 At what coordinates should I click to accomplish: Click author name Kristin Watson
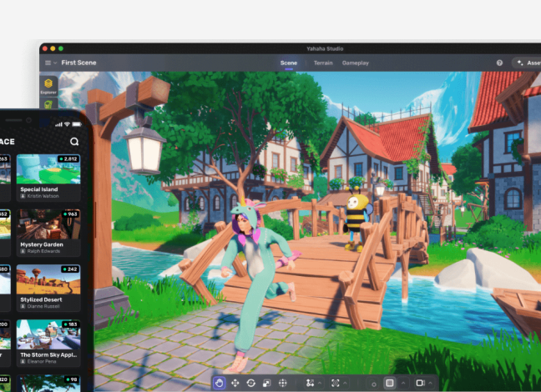coord(43,196)
